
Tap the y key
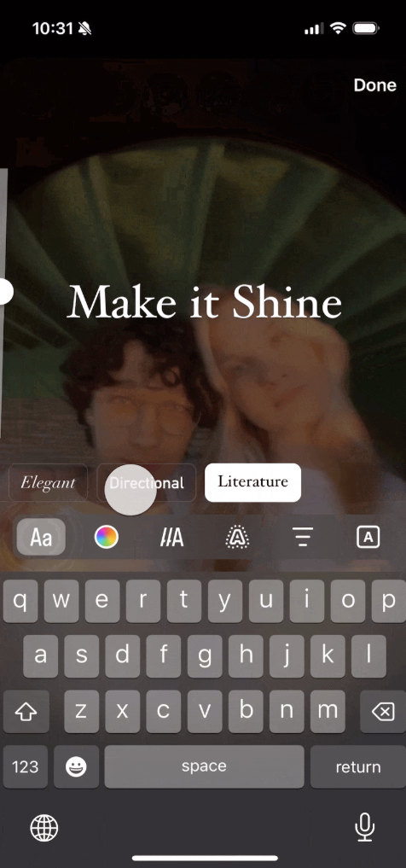224,601
